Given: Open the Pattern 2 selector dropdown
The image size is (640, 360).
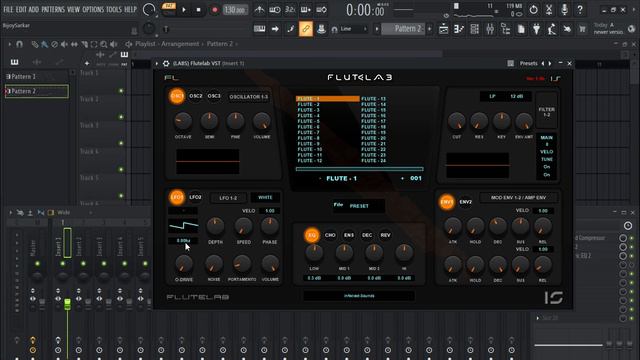Looking at the screenshot, I should [403, 29].
